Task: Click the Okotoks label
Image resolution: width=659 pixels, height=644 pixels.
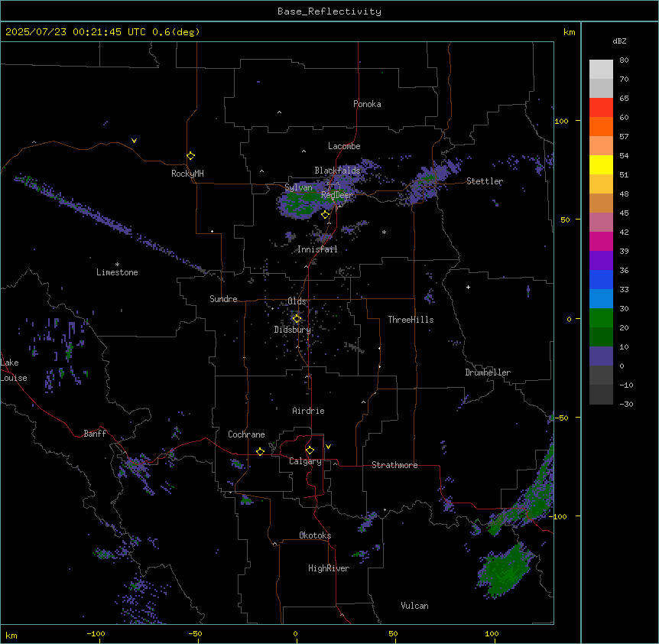Action: pyautogui.click(x=315, y=535)
